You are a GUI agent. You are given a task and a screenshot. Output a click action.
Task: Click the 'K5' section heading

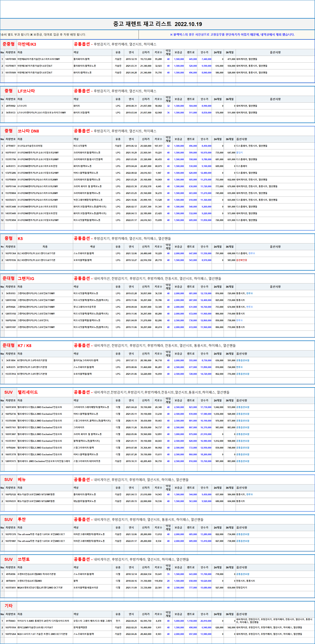point(20,239)
